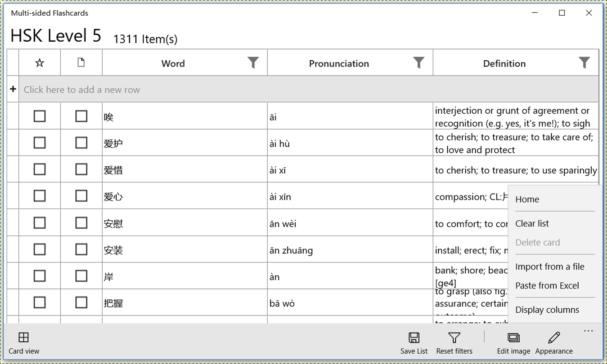Open the Definition column filter
Viewport: 607px width, 364px height.
click(x=584, y=63)
